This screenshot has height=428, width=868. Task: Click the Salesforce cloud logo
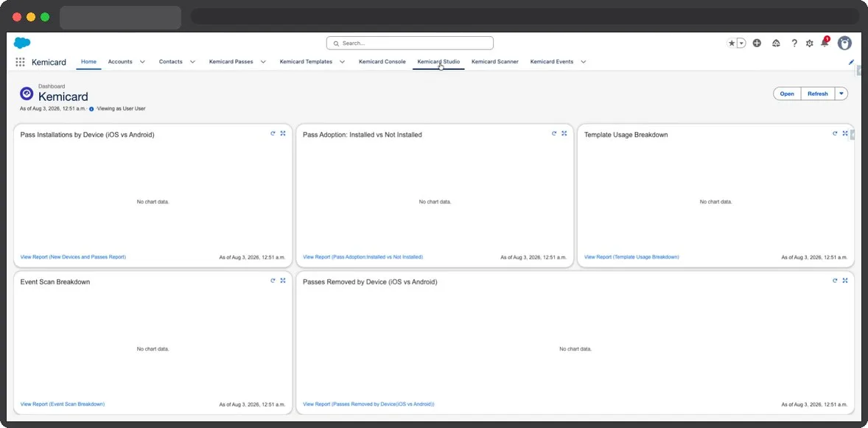(x=22, y=43)
